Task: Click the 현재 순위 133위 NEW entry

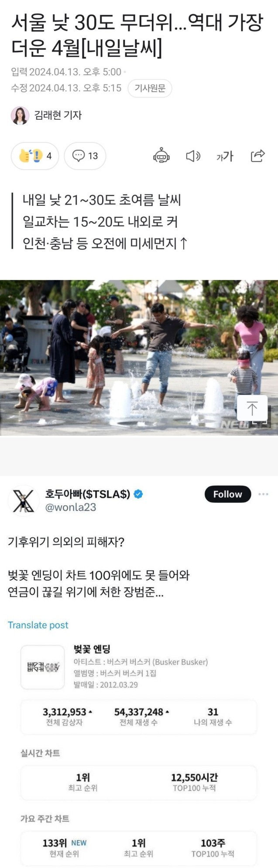Action: pyautogui.click(x=65, y=848)
